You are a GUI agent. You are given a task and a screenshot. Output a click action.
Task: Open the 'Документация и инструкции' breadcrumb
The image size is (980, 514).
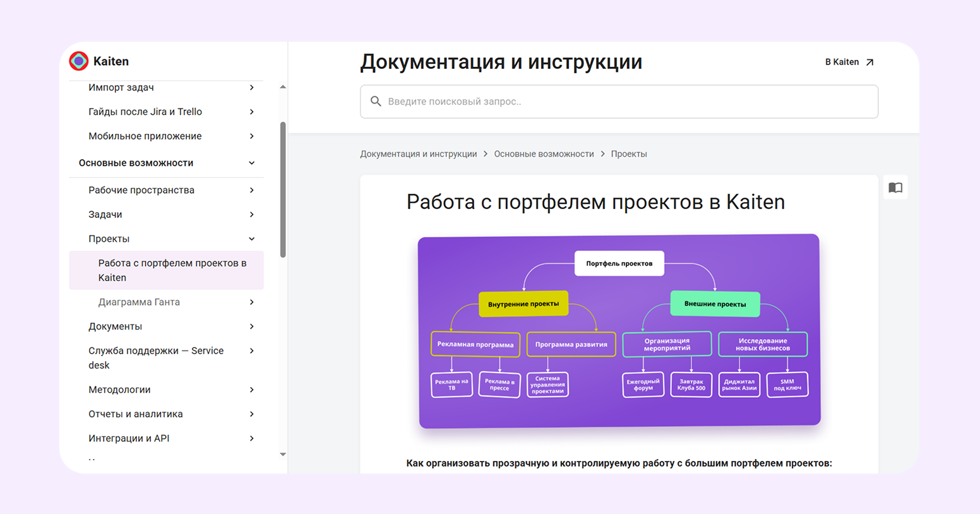(418, 153)
